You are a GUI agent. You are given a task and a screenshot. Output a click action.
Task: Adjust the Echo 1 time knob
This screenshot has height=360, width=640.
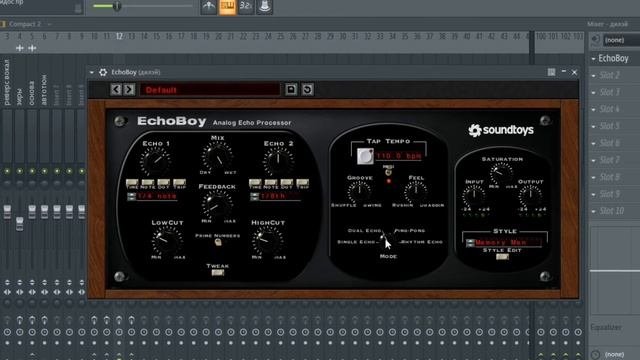coord(155,161)
